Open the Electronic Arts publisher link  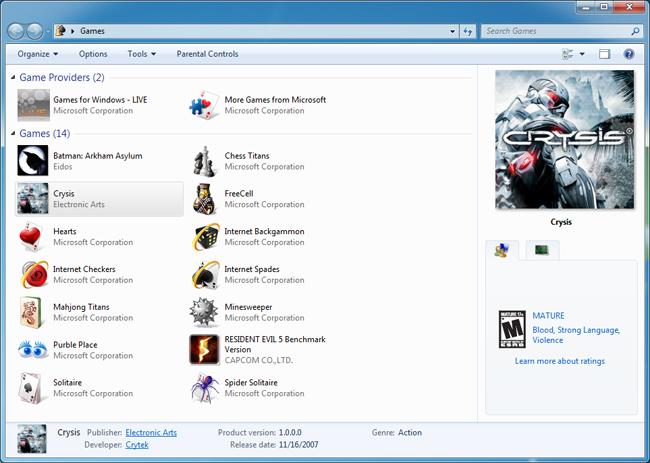(151, 432)
